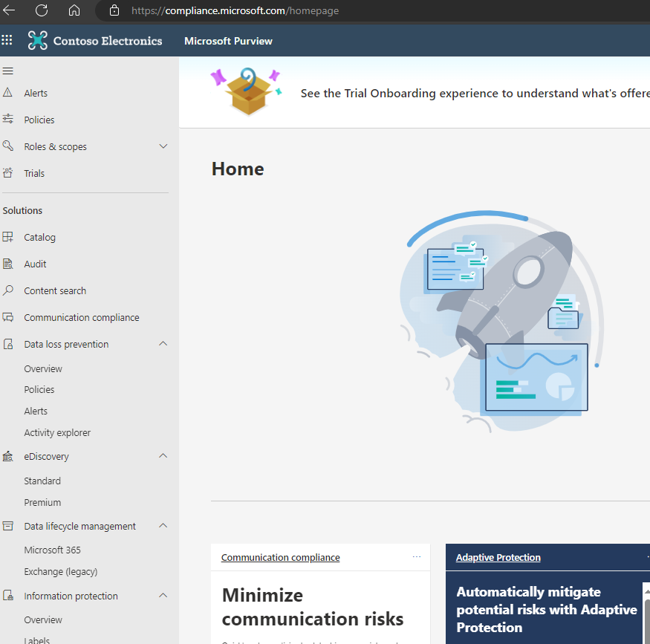Click the Adaptive Protection card link
Screen dimensions: 650x644
tap(498, 557)
